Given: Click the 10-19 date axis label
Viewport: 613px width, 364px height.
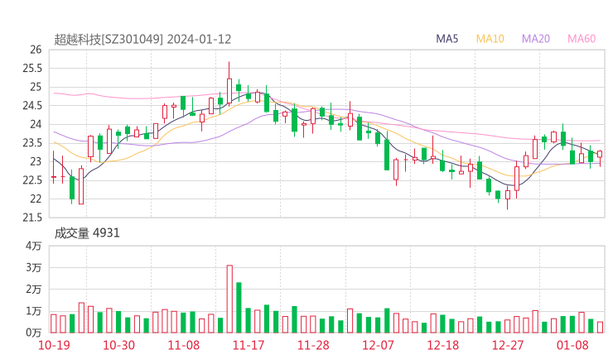Looking at the screenshot, I should [x=54, y=345].
